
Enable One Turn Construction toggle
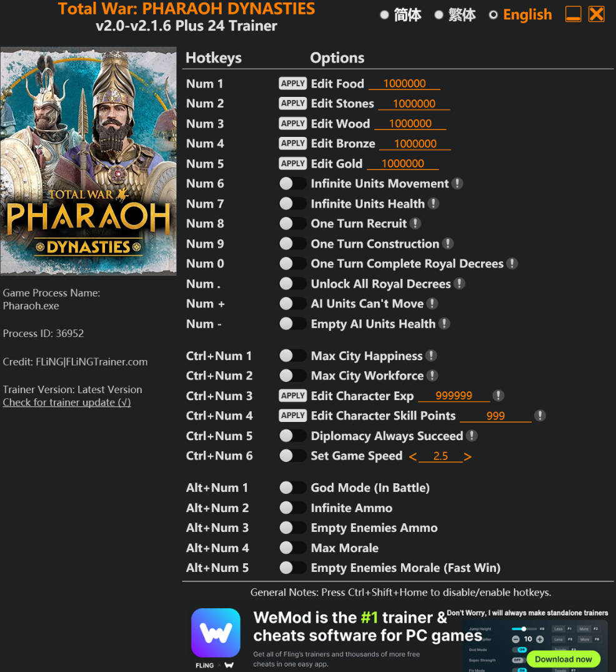pyautogui.click(x=292, y=243)
